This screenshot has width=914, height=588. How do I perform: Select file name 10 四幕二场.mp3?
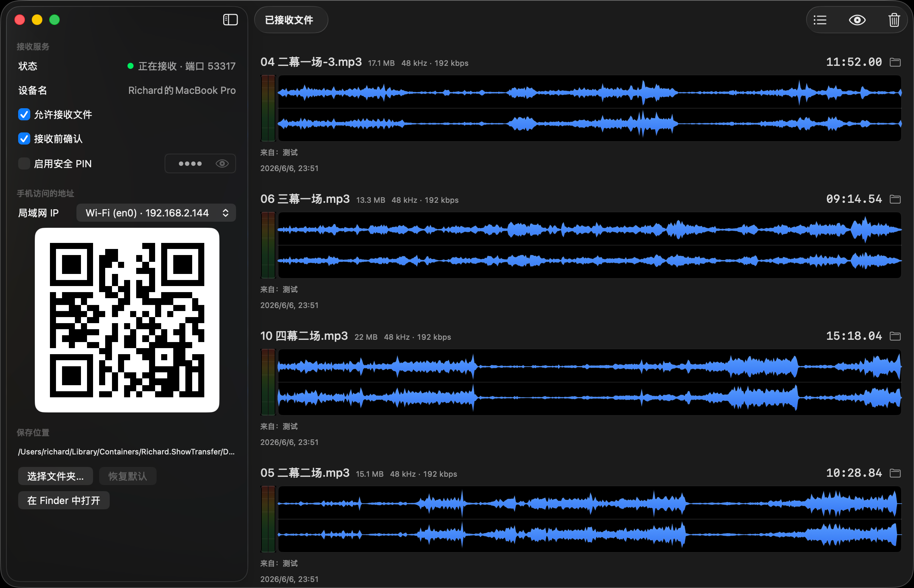[304, 336]
